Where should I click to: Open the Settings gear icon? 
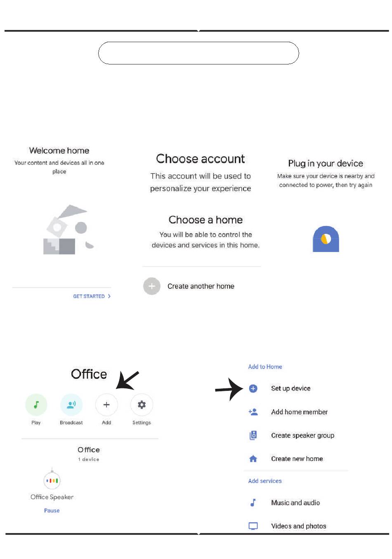coord(142,405)
